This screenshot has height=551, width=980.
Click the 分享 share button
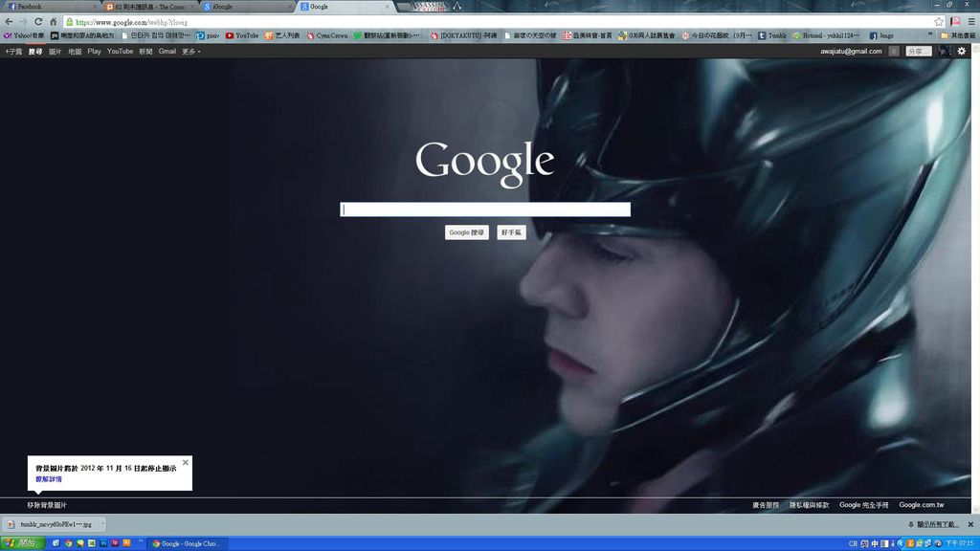pyautogui.click(x=918, y=52)
